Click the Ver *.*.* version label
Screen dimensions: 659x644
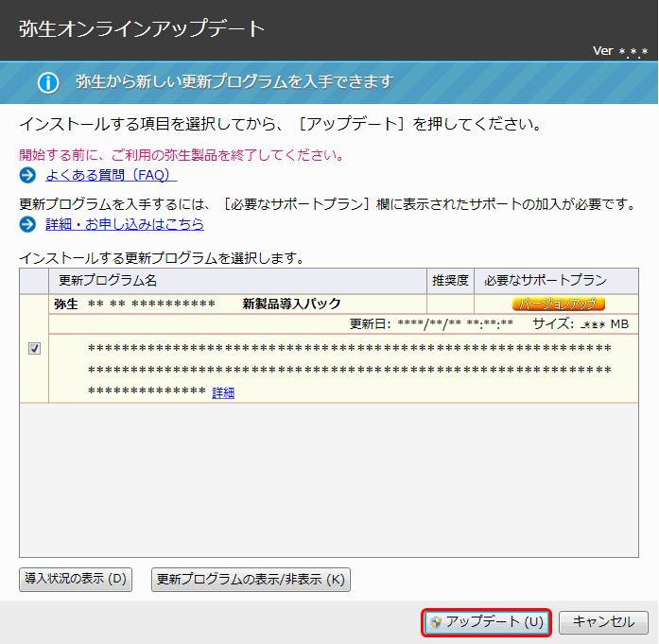(620, 51)
